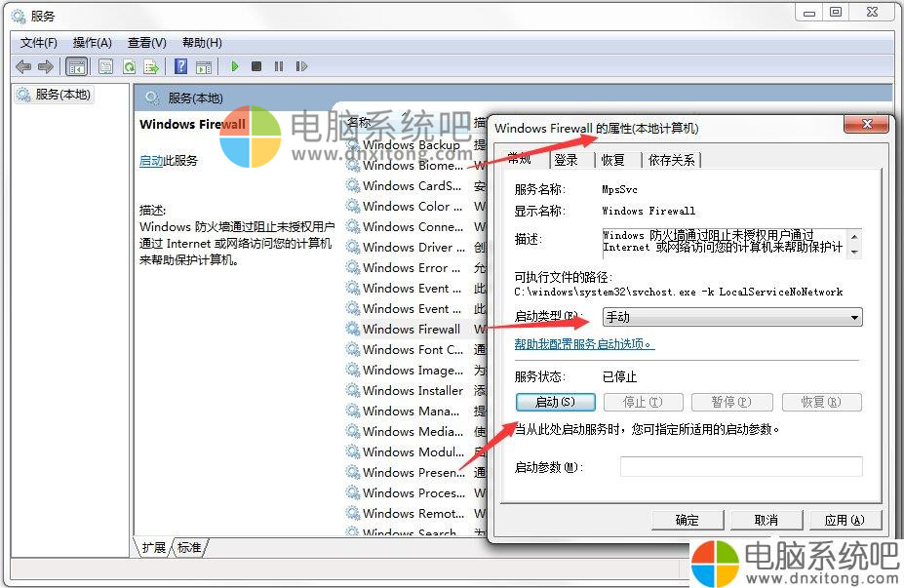
Task: Click the 启动 link for this service
Action: click(151, 161)
